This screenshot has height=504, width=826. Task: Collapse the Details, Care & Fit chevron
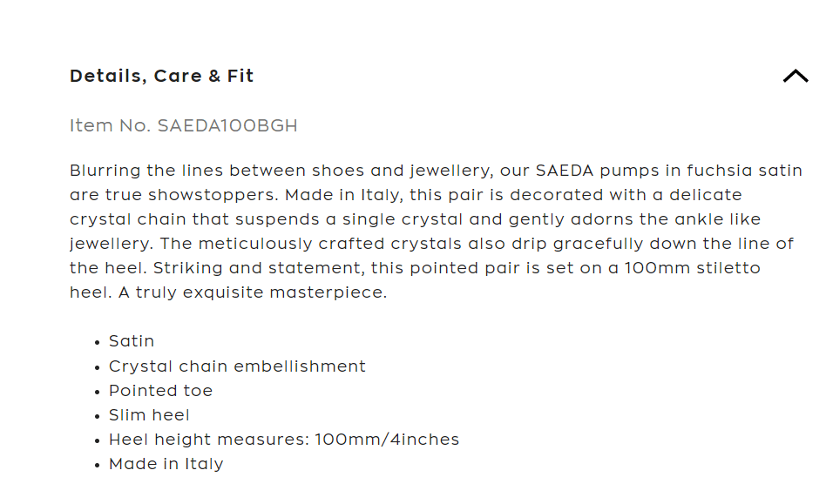(795, 77)
